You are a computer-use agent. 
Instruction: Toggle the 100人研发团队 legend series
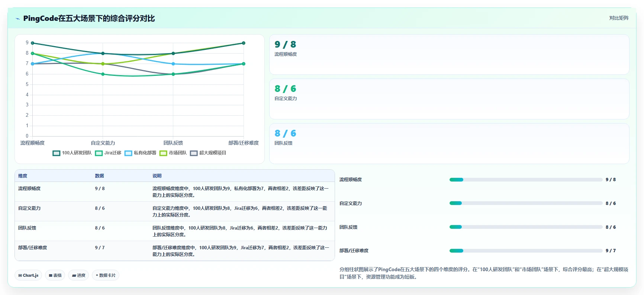(72, 153)
